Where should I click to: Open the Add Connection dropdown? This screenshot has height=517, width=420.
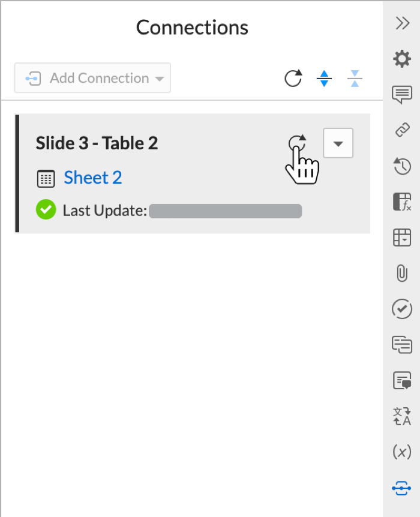coord(92,78)
